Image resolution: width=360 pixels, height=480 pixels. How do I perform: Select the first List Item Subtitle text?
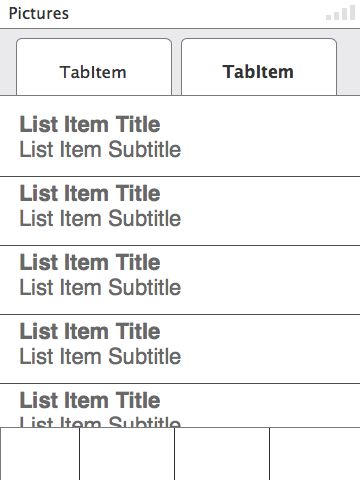(x=100, y=149)
